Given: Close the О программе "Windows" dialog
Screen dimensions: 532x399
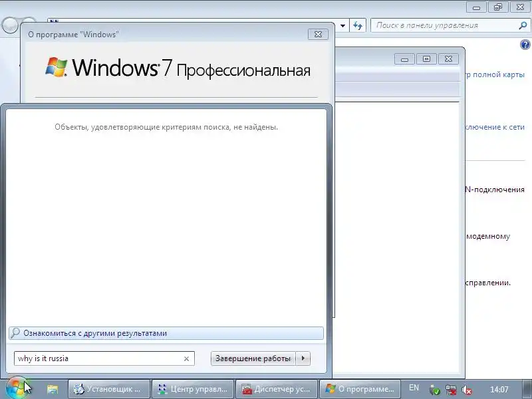Looking at the screenshot, I should (318, 35).
